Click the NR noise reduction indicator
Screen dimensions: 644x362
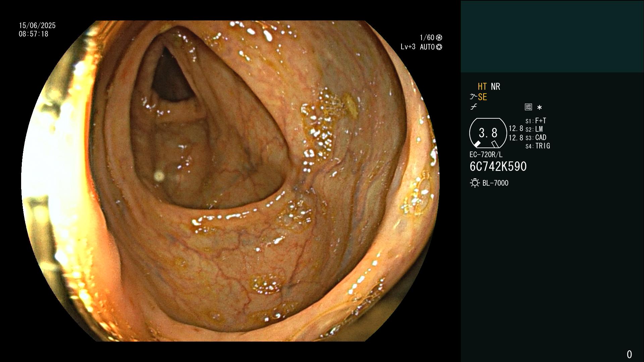(x=495, y=86)
